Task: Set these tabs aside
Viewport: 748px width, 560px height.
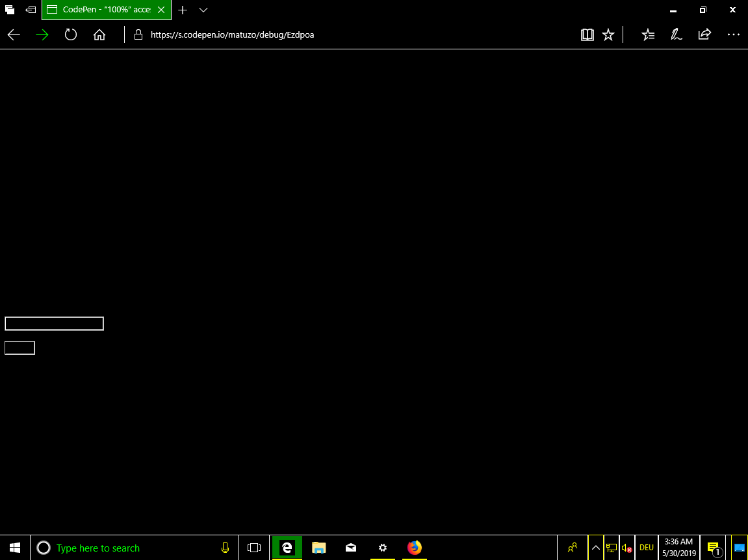Action: tap(31, 10)
